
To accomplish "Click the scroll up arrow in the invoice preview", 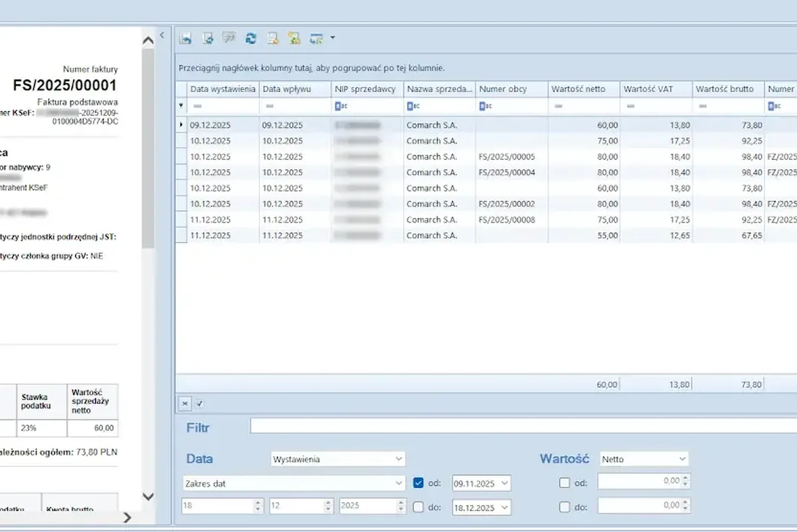I will coord(148,40).
